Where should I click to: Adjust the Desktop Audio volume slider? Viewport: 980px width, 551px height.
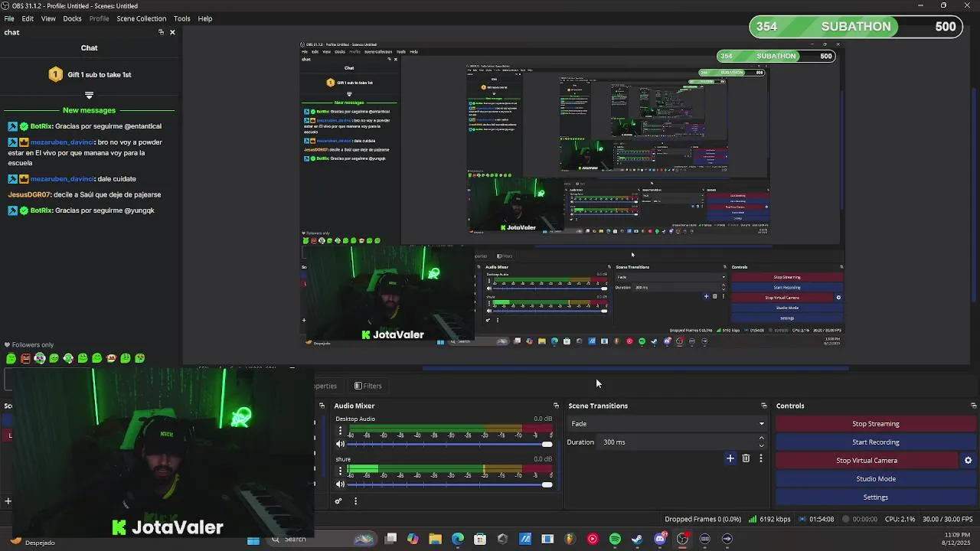(450, 444)
